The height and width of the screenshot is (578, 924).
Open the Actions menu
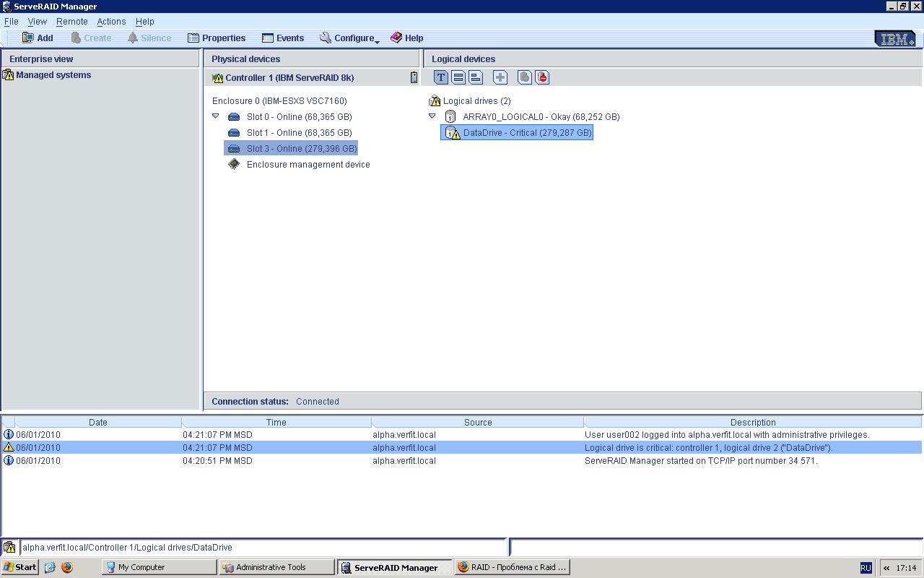(111, 22)
